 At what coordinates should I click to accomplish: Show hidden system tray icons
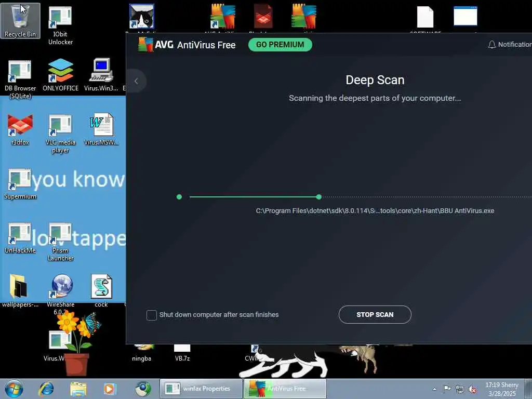coord(434,389)
